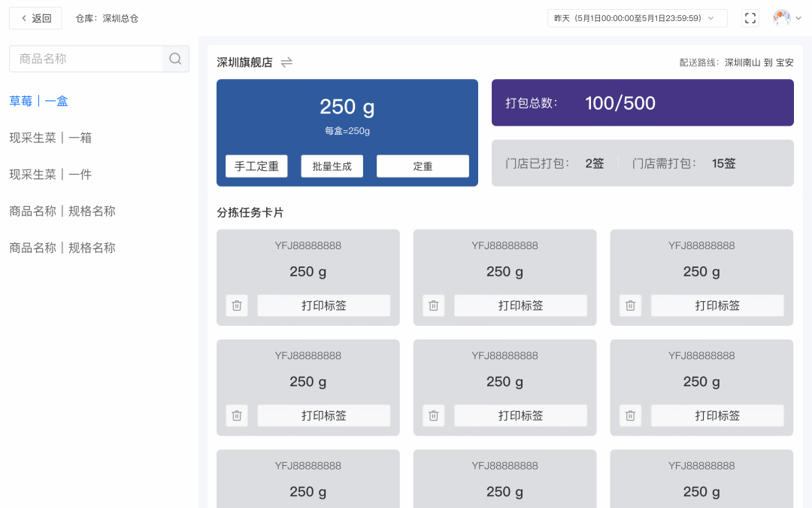Open the date range dropdown showing 昨天
Image resolution: width=812 pixels, height=508 pixels.
click(x=637, y=18)
